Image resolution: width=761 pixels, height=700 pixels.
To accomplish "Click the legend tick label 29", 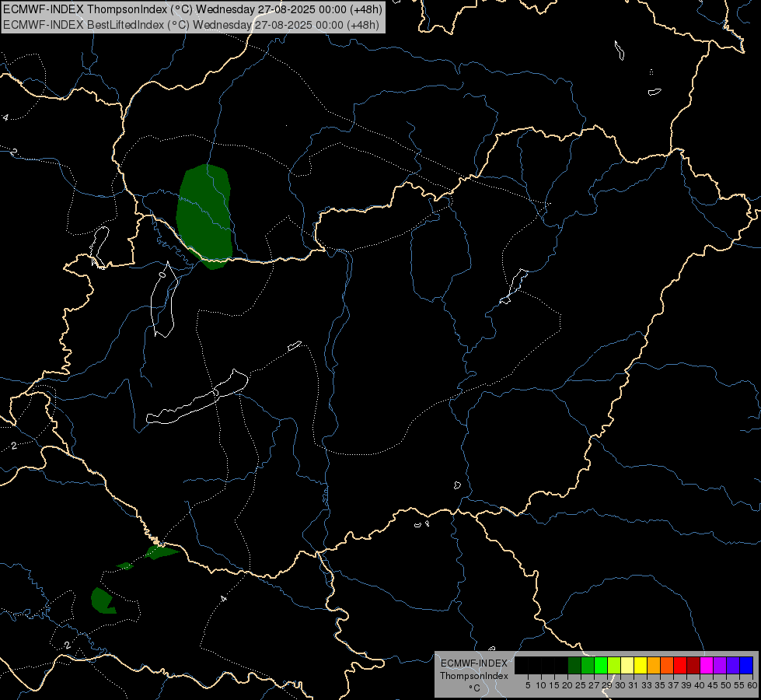I will coord(607,685).
